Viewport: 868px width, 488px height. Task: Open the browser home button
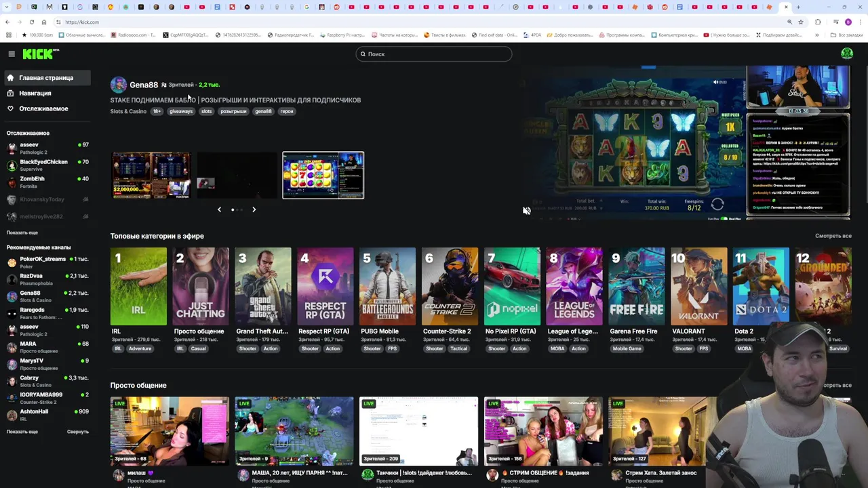(x=44, y=22)
